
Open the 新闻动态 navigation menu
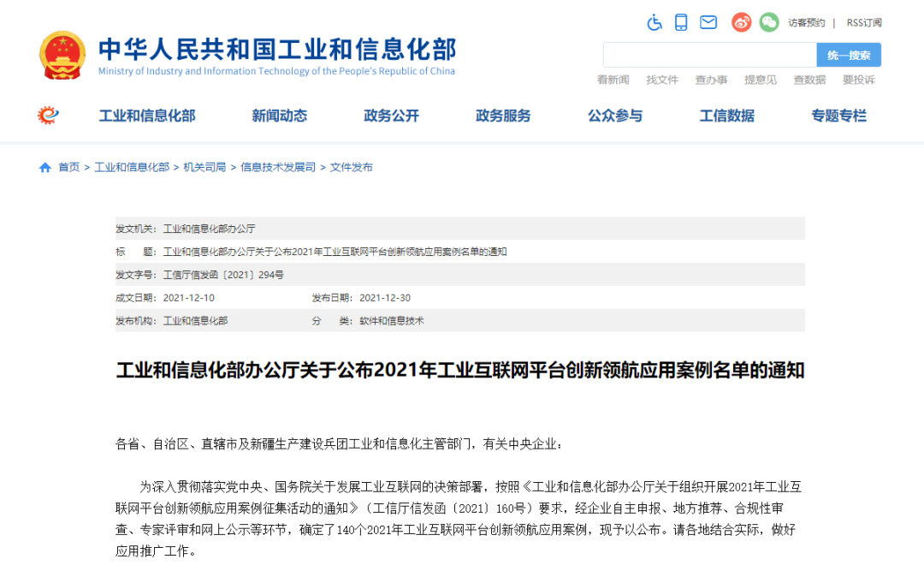(x=279, y=115)
